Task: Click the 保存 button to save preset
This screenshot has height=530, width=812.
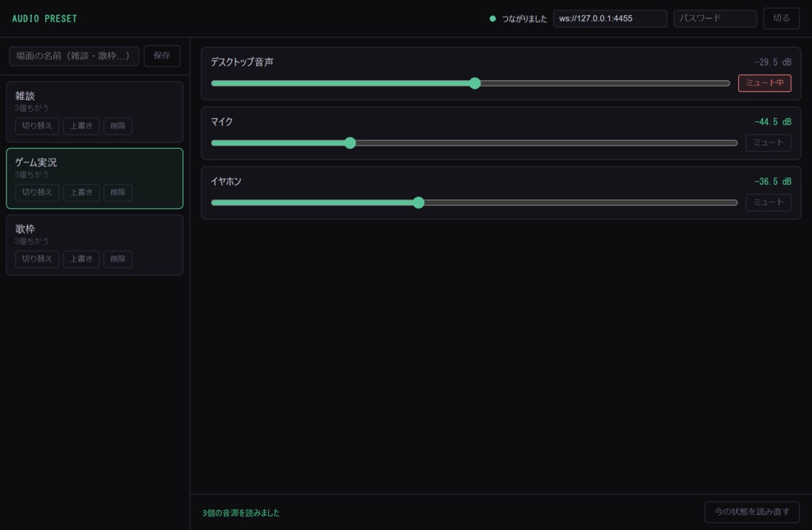Action: 162,56
